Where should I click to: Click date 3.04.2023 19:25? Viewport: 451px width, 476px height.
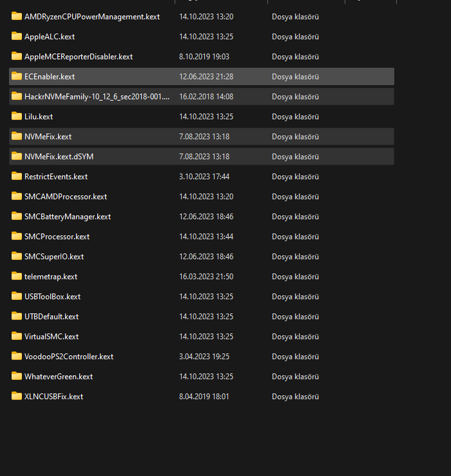click(204, 357)
